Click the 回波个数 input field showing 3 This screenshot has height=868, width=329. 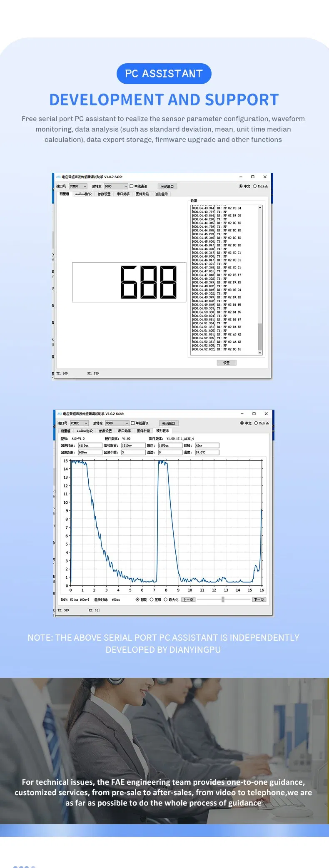coord(133,452)
